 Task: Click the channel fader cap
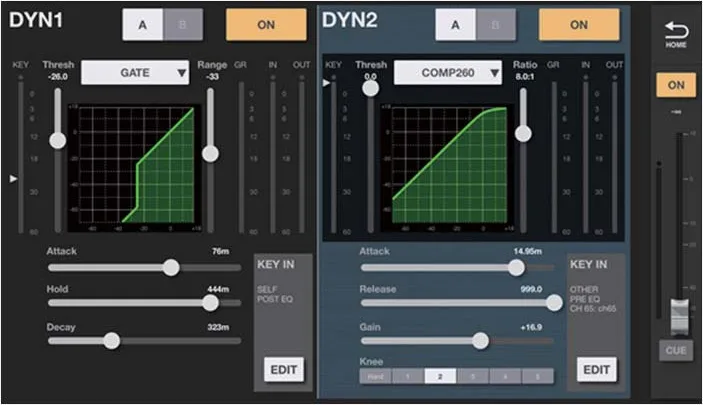coord(680,317)
